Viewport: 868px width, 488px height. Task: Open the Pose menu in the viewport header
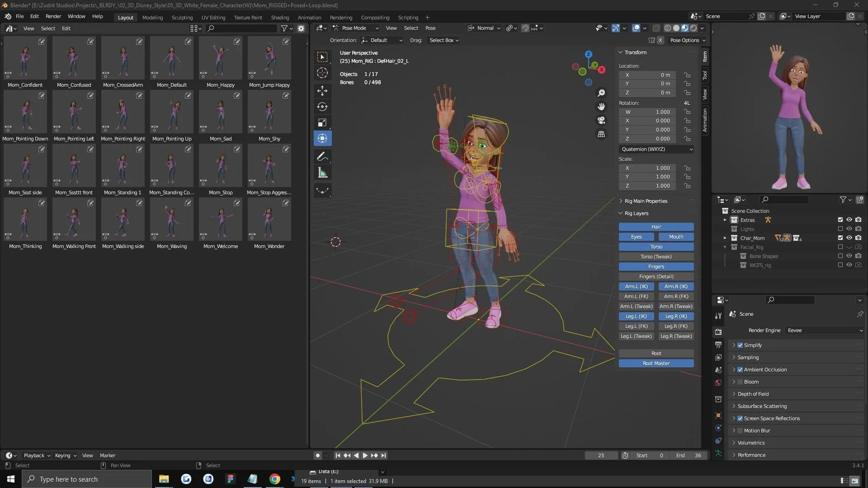point(430,28)
